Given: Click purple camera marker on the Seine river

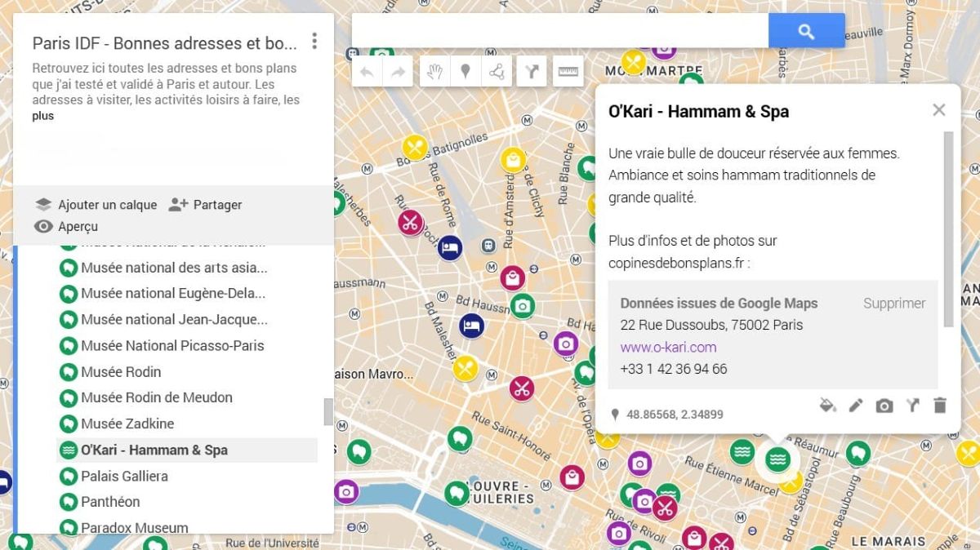Looking at the screenshot, I should 346,492.
